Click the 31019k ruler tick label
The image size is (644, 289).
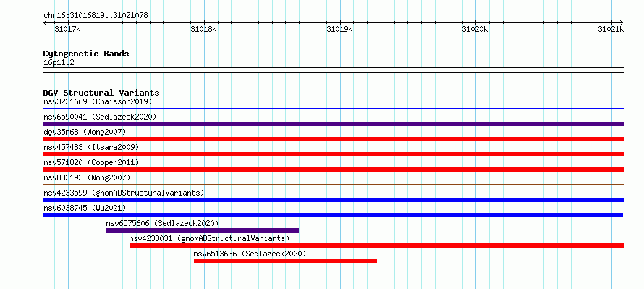339,29
